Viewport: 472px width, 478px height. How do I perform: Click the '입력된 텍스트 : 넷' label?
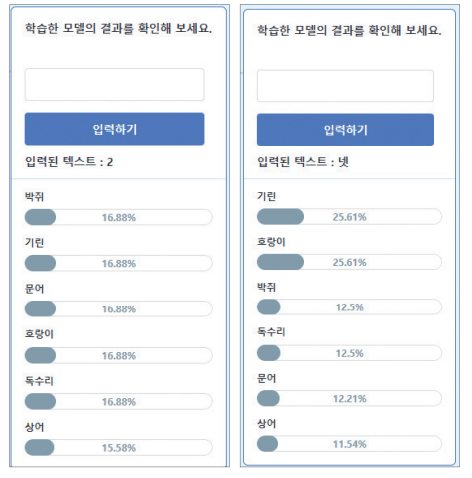point(303,162)
